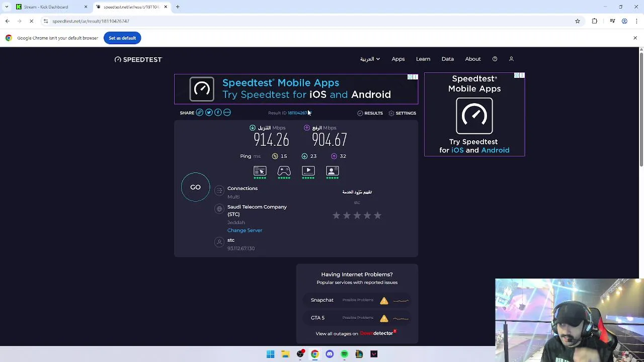View all outages on Downdetector

coord(357,333)
